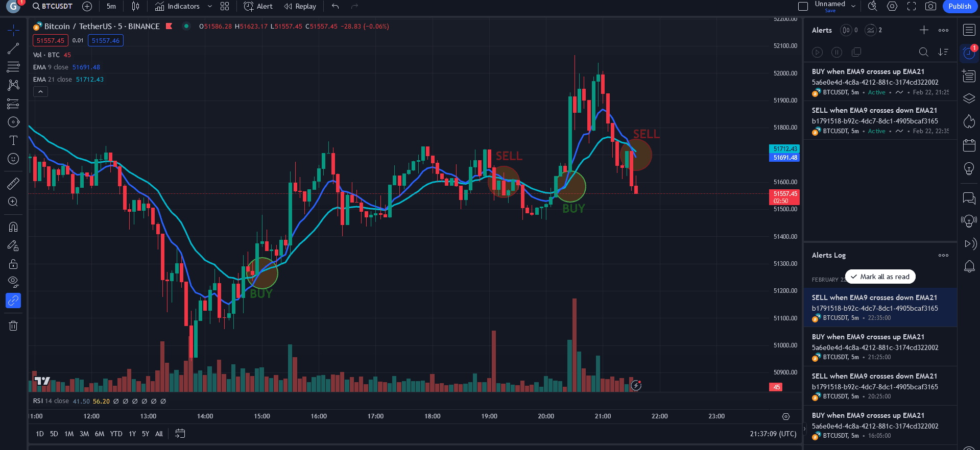Viewport: 980px width, 450px height.
Task: Select the 22:35:00 SELL log entry
Action: [880, 307]
